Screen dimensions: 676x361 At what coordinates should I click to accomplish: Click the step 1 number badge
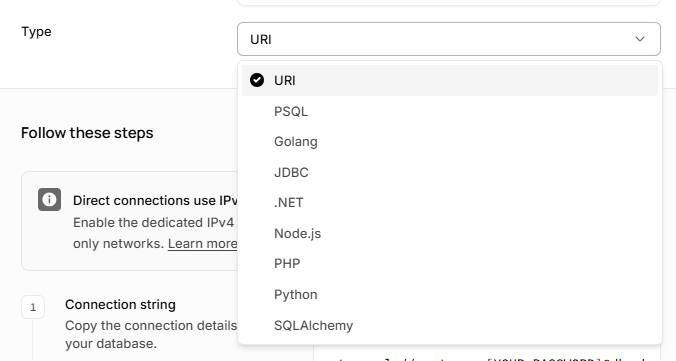pyautogui.click(x=33, y=307)
